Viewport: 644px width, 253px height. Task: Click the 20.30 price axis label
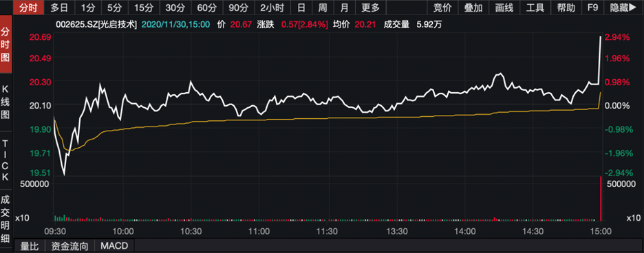point(40,82)
